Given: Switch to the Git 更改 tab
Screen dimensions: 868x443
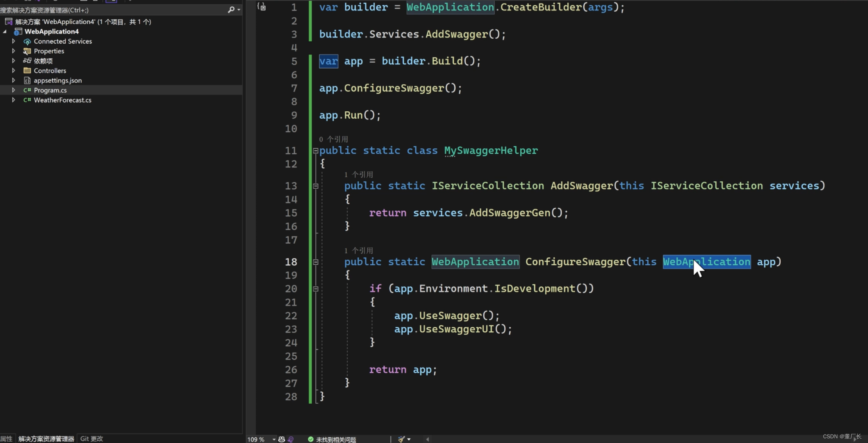Looking at the screenshot, I should click(x=92, y=438).
